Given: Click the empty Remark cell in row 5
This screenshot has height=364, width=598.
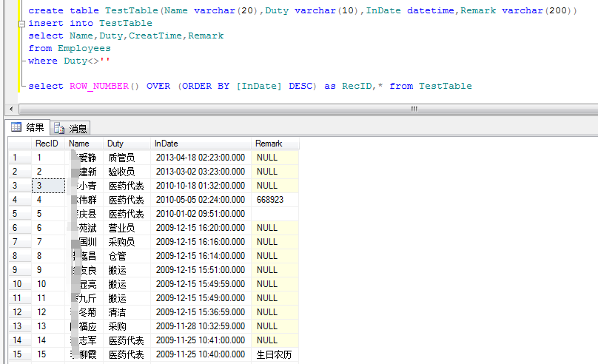Looking at the screenshot, I should [x=275, y=214].
